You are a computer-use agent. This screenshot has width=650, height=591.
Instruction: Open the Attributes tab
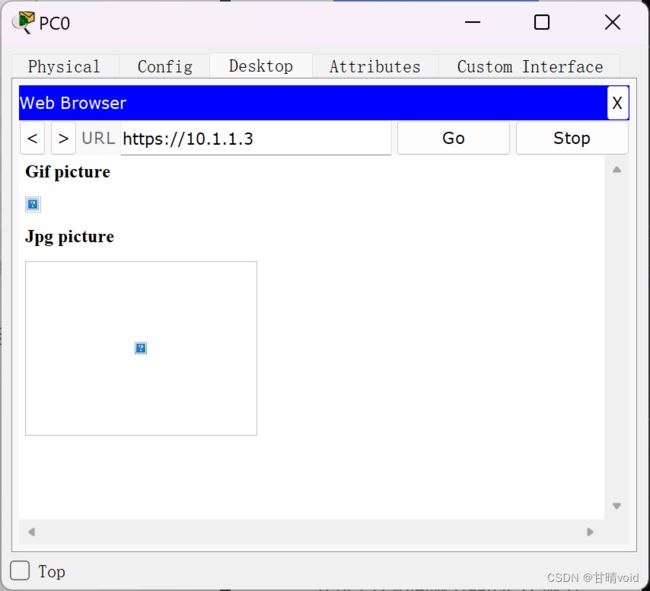coord(375,66)
